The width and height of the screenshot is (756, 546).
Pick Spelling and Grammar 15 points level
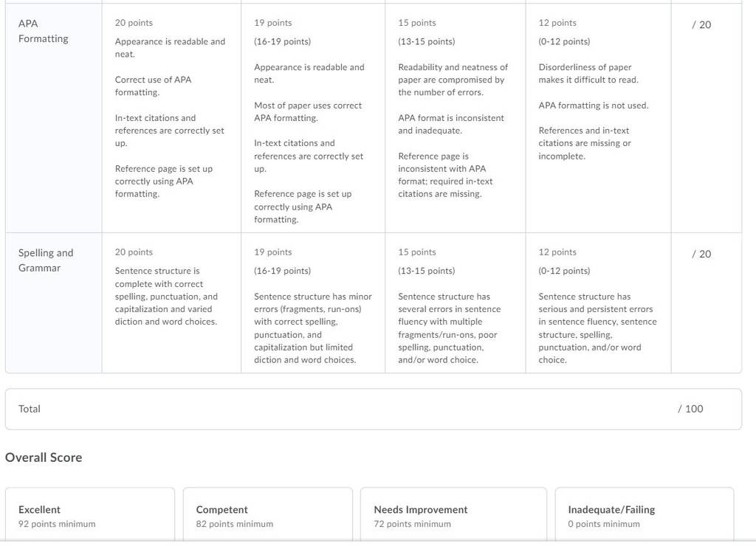click(455, 303)
